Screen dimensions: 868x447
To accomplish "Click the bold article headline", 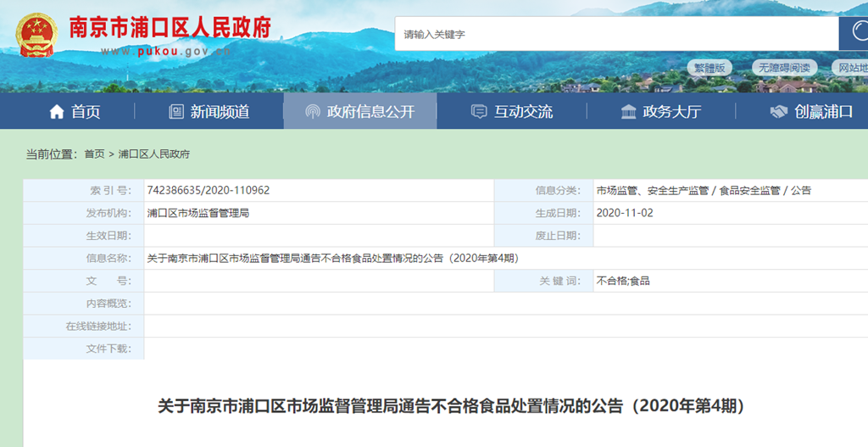I will pyautogui.click(x=451, y=406).
